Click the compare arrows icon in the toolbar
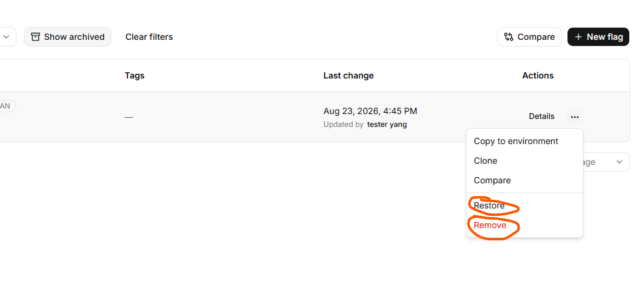This screenshot has width=644, height=290. pos(509,37)
